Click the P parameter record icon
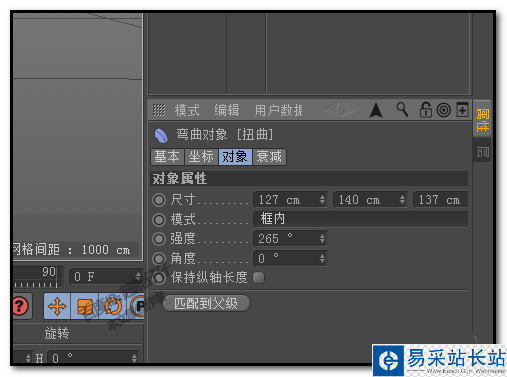The image size is (507, 377). [x=137, y=306]
